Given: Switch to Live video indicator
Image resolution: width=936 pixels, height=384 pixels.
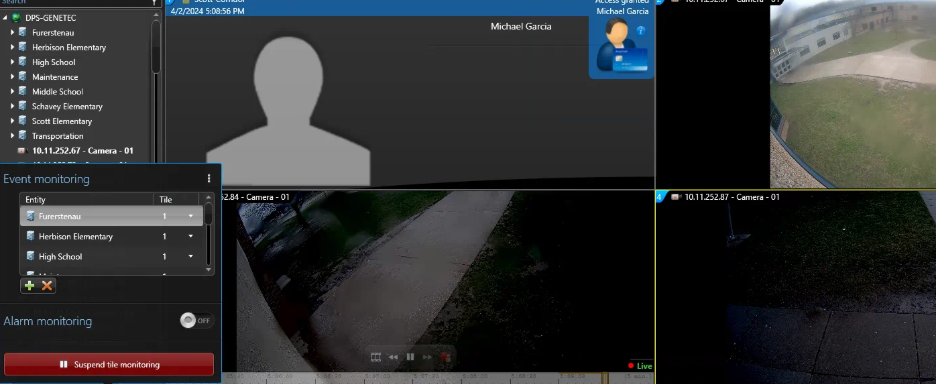Looking at the screenshot, I should point(641,365).
